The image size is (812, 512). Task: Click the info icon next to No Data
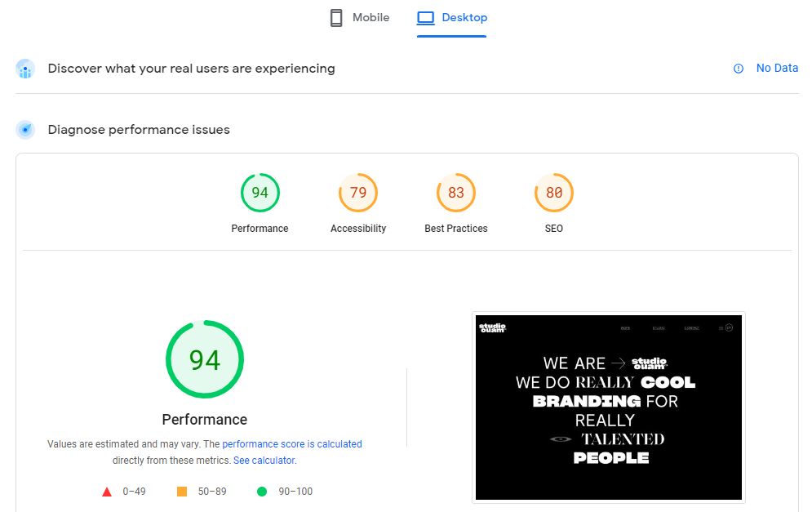(740, 68)
